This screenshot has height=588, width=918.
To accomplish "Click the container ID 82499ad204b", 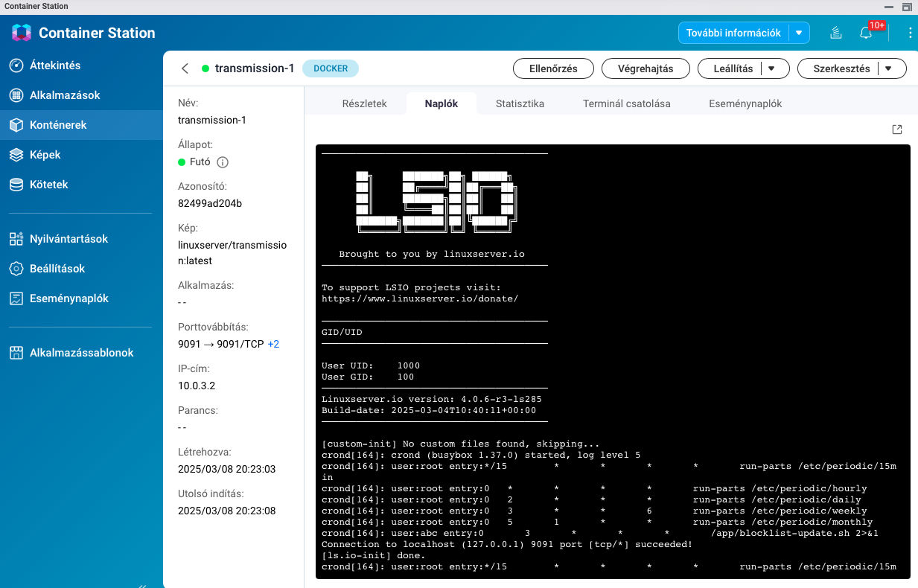I will tap(210, 203).
